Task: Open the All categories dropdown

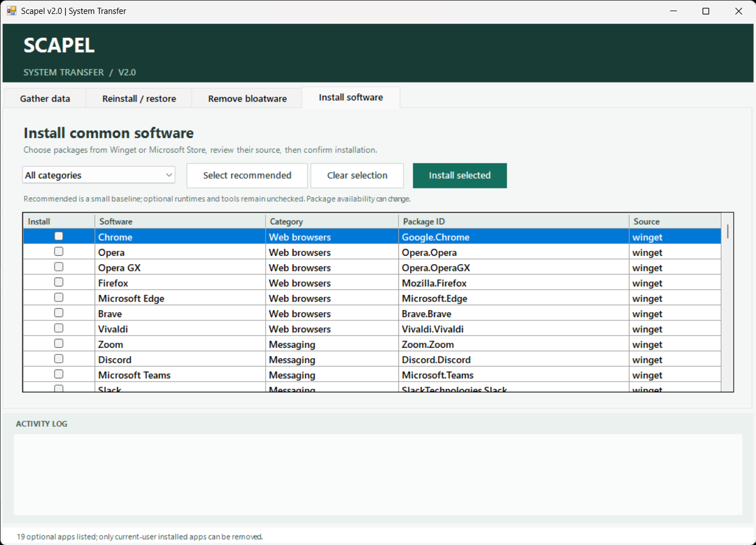Action: point(99,175)
